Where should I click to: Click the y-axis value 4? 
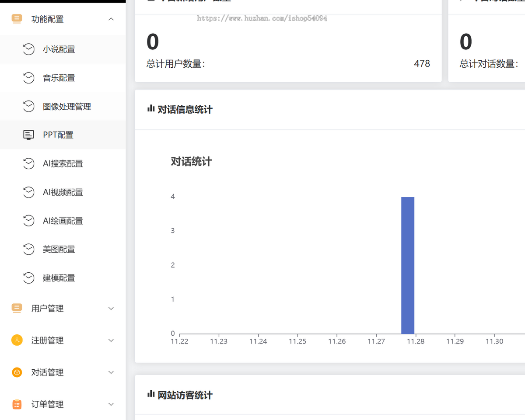click(173, 197)
